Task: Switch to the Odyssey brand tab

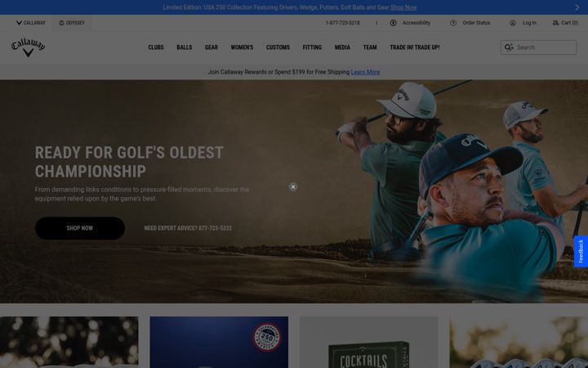Action: point(72,23)
